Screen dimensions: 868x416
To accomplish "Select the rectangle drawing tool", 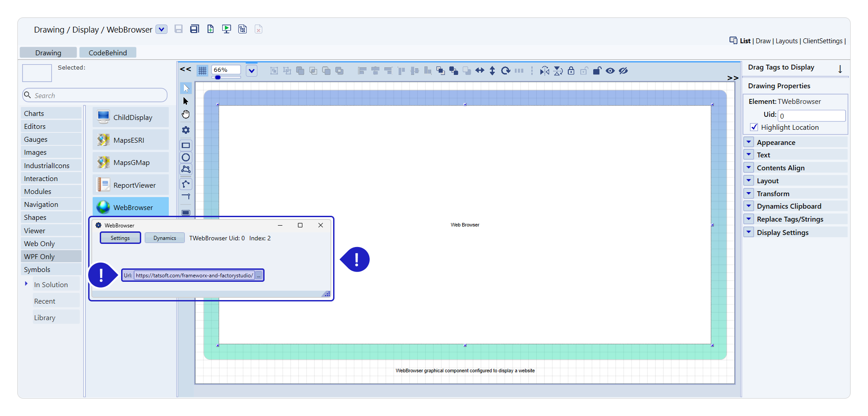I will point(186,145).
